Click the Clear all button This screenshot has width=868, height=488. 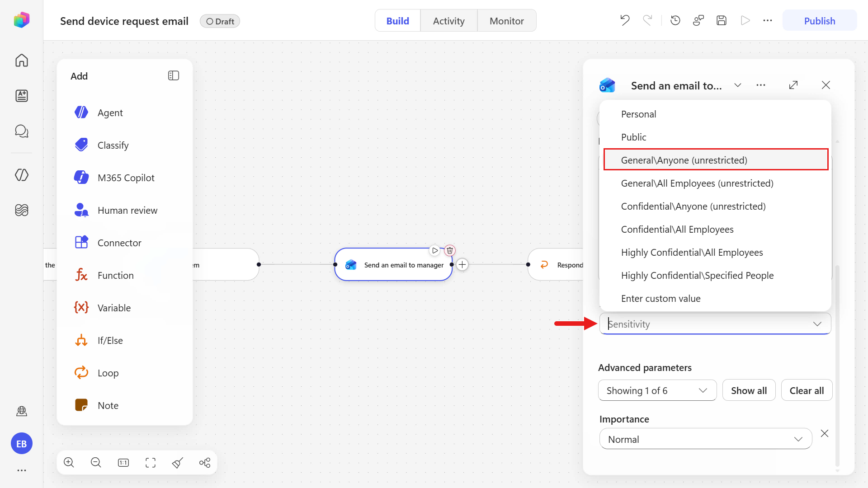point(807,390)
